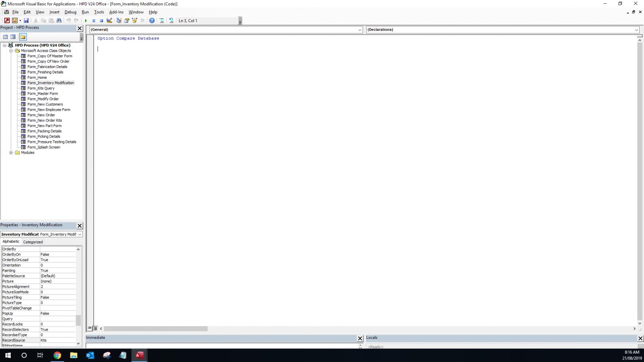Click View Object icon in Project panel
The height and width of the screenshot is (362, 644).
coord(13,37)
